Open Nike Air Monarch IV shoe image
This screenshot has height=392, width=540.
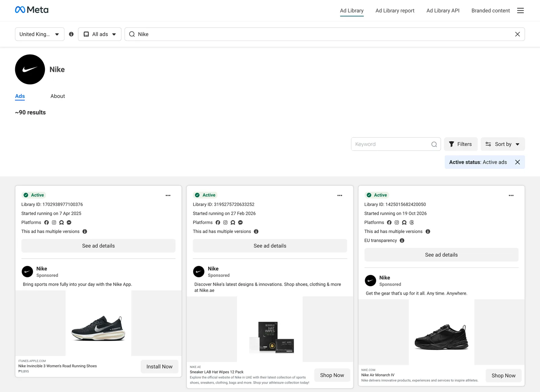[x=441, y=332]
